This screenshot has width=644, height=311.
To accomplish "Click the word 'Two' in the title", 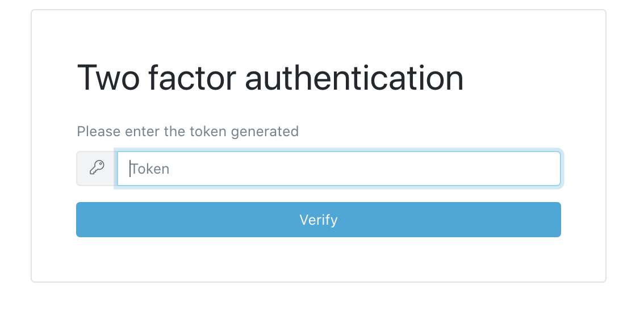I will 107,78.
